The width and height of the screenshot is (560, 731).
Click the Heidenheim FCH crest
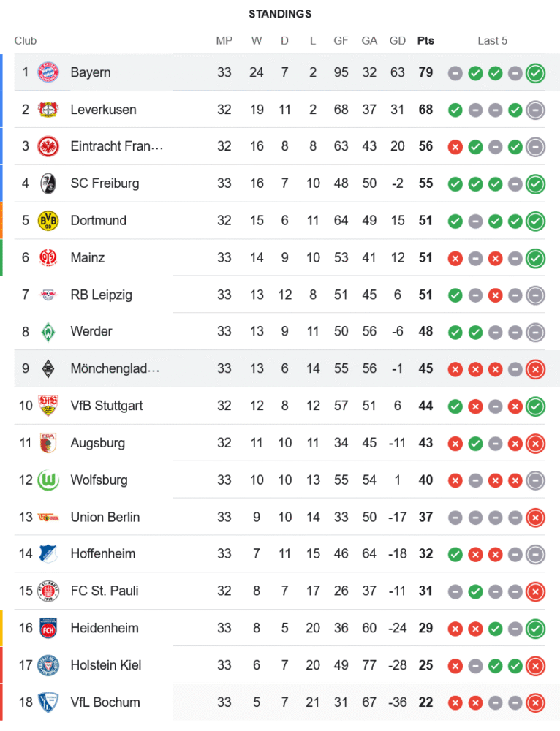pyautogui.click(x=48, y=628)
